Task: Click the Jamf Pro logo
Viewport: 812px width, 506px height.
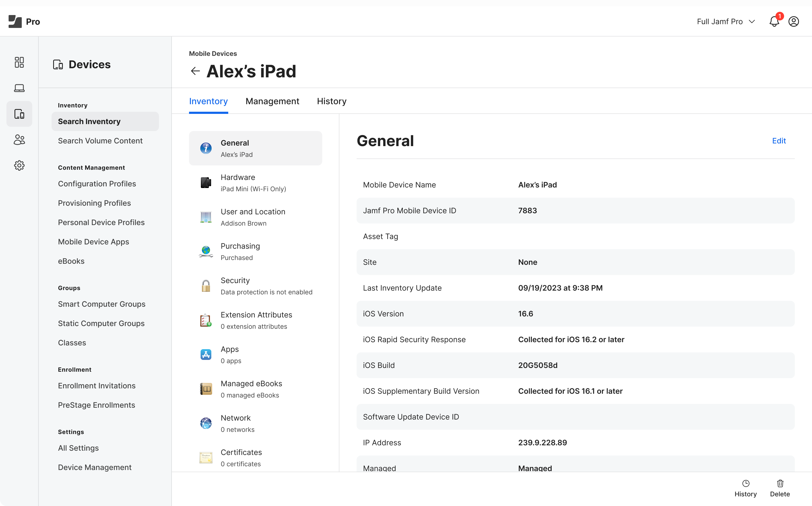Action: [x=24, y=21]
